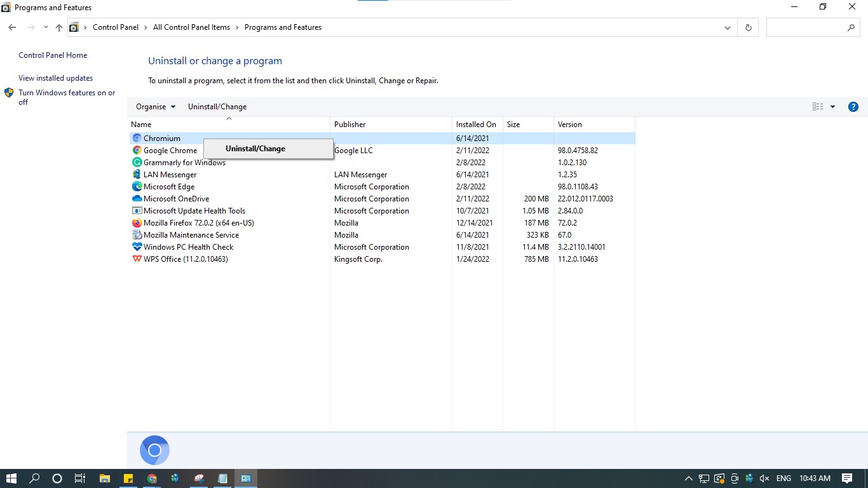This screenshot has height=488, width=868.
Task: Click the Mozilla Firefox icon in the list
Action: click(x=137, y=223)
